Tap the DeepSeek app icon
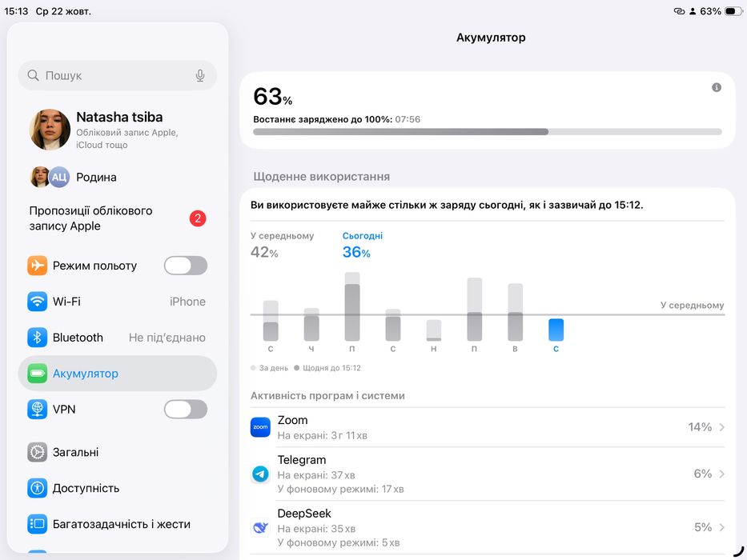The height and width of the screenshot is (560, 747). (260, 528)
